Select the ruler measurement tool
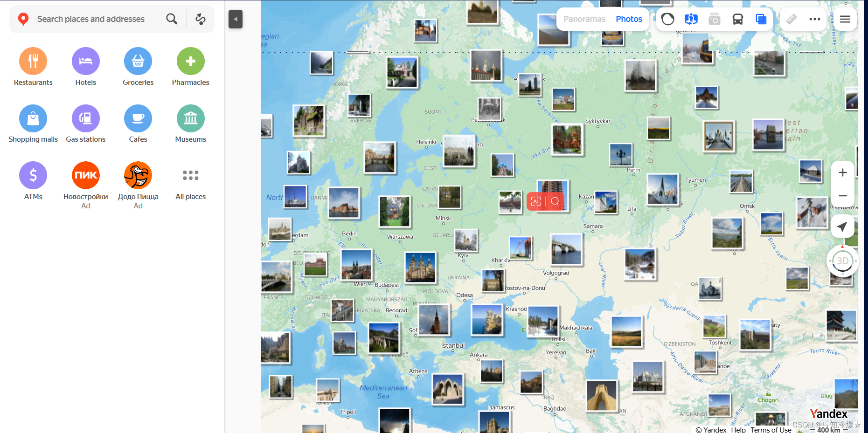868x433 pixels. 792,19
